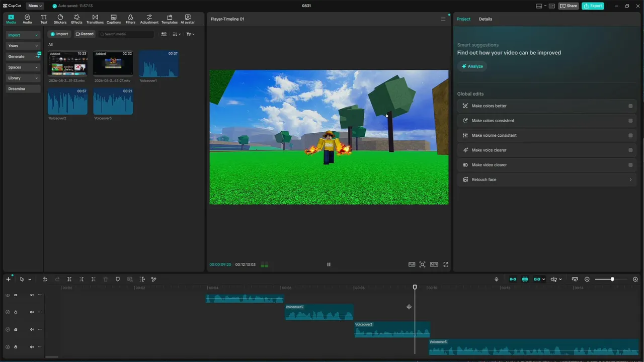Switch to the Project tab
The image size is (644, 362).
pos(463,19)
